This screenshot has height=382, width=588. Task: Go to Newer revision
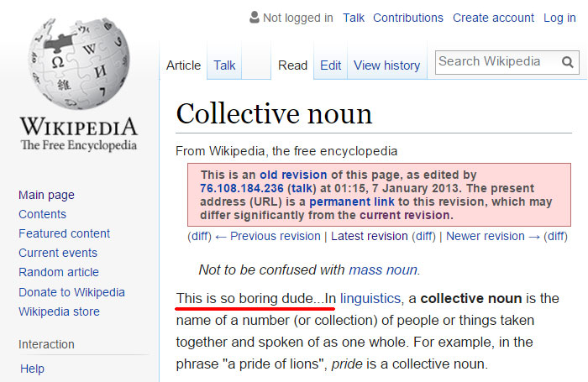493,236
